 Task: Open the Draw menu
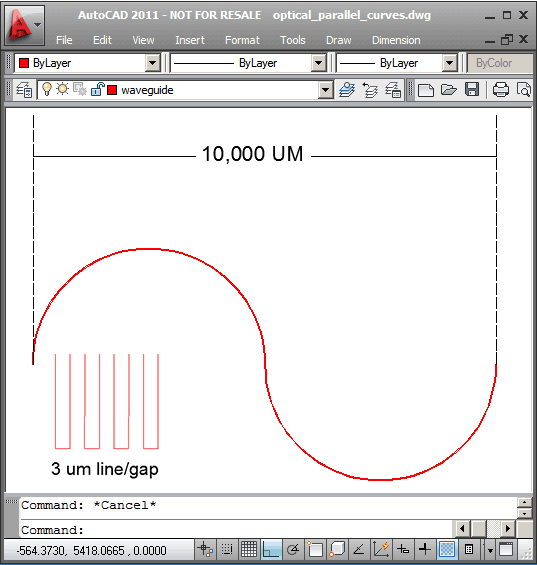click(x=338, y=40)
